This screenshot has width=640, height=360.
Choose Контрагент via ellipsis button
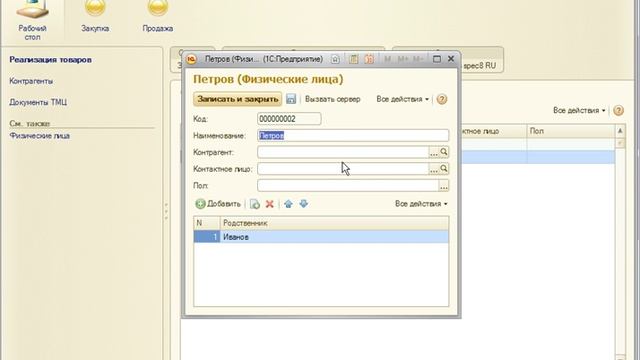tap(433, 152)
